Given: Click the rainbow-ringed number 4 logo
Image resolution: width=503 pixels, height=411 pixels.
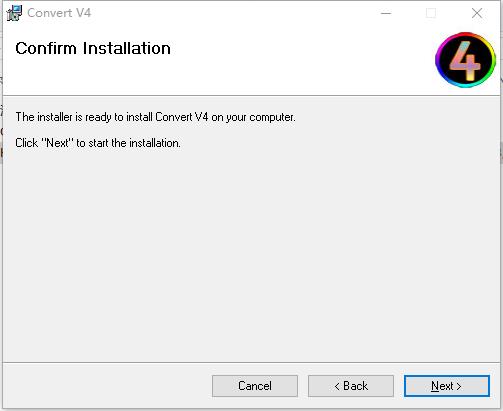Looking at the screenshot, I should click(x=465, y=60).
